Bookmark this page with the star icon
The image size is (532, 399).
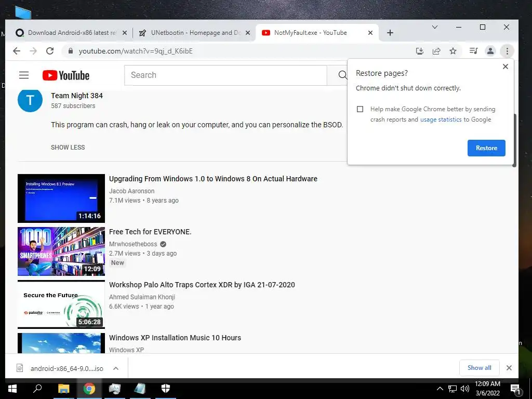(453, 51)
